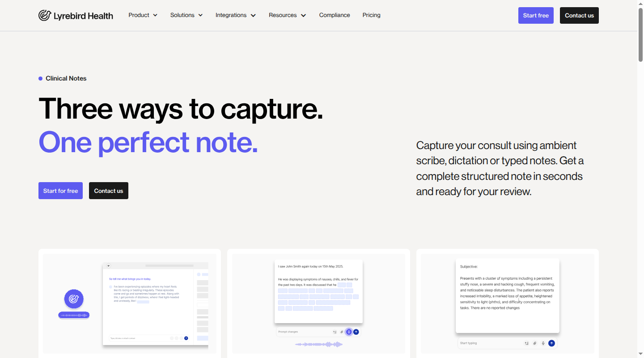Click the highlighted microphone in the Prompt changes bar
Image resolution: width=644 pixels, height=358 pixels.
(349, 332)
